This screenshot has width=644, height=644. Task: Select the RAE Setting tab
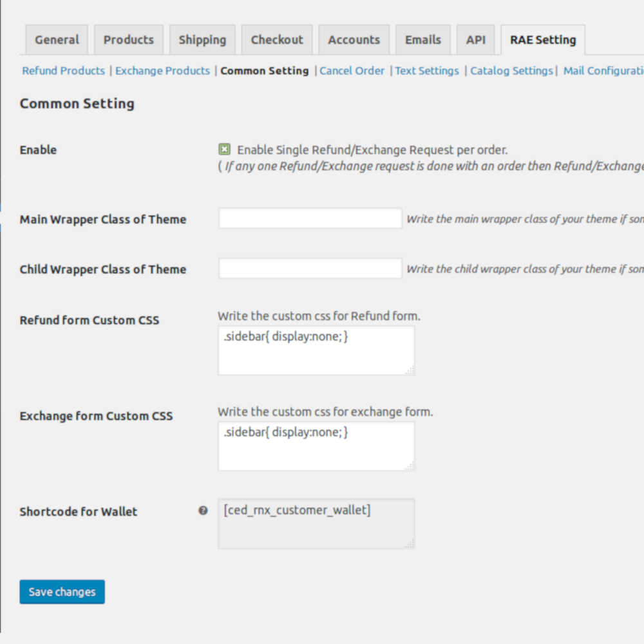(542, 39)
